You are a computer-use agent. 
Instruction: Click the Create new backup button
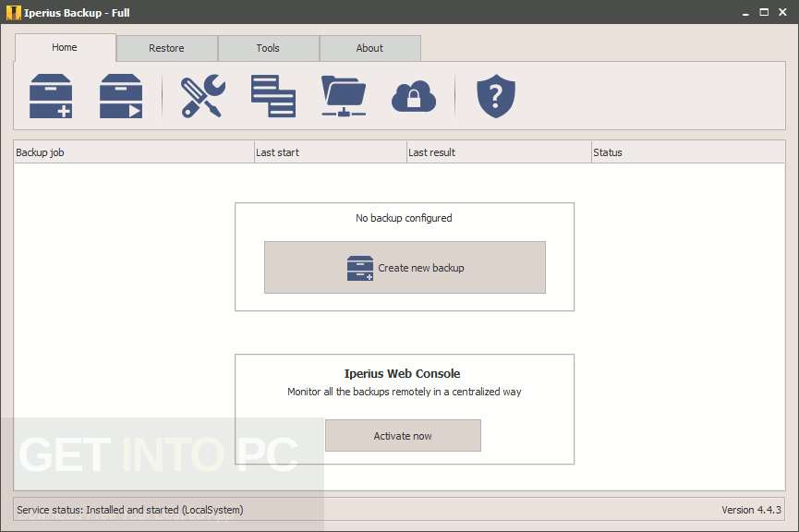pyautogui.click(x=405, y=268)
